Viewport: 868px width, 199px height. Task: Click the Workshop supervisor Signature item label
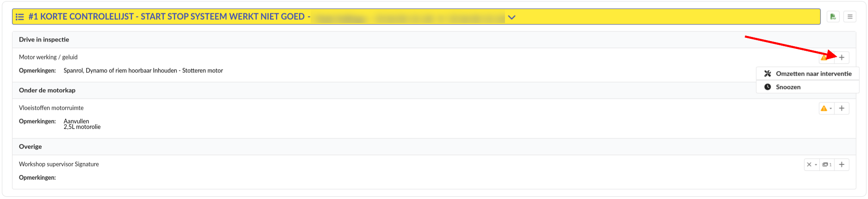pos(59,164)
